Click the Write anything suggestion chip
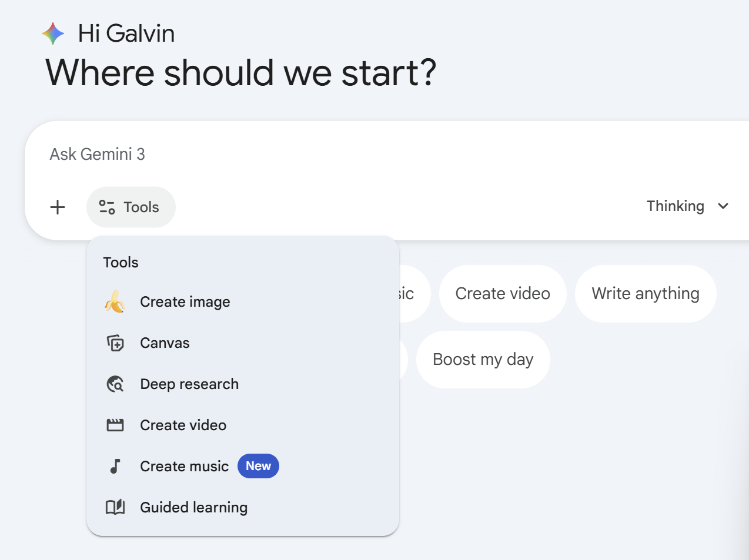 645,293
